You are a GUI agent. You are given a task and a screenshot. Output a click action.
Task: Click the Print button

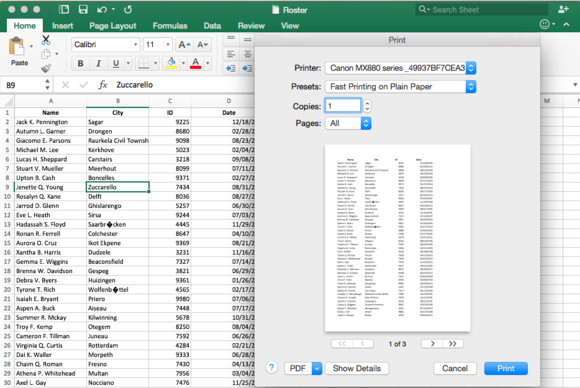506,368
